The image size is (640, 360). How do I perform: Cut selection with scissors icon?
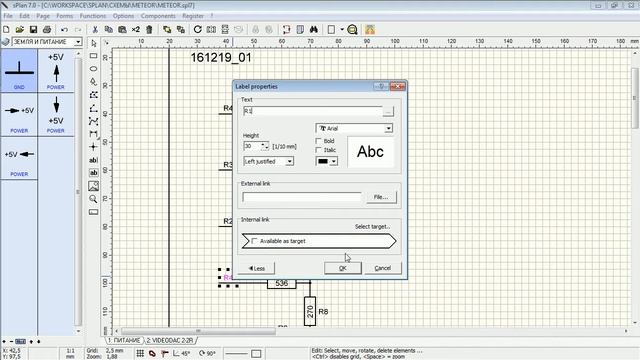pyautogui.click(x=95, y=29)
